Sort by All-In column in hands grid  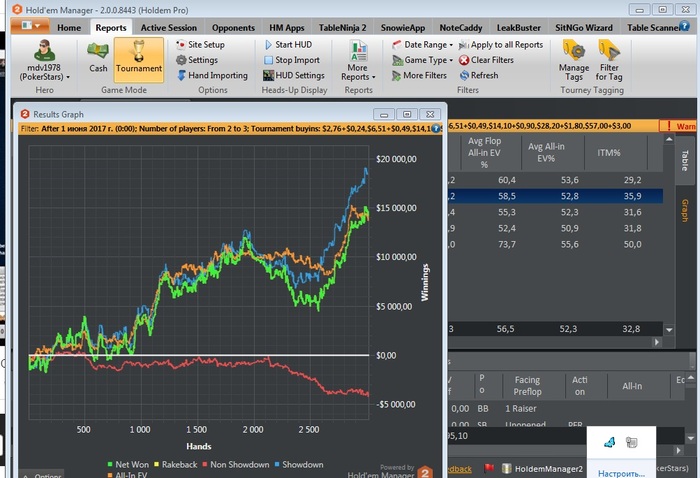(632, 386)
